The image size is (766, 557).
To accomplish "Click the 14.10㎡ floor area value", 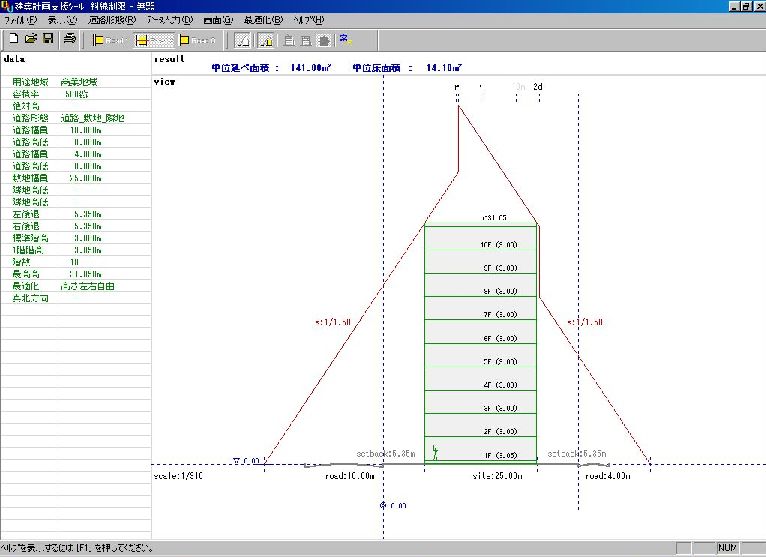I will tap(444, 68).
